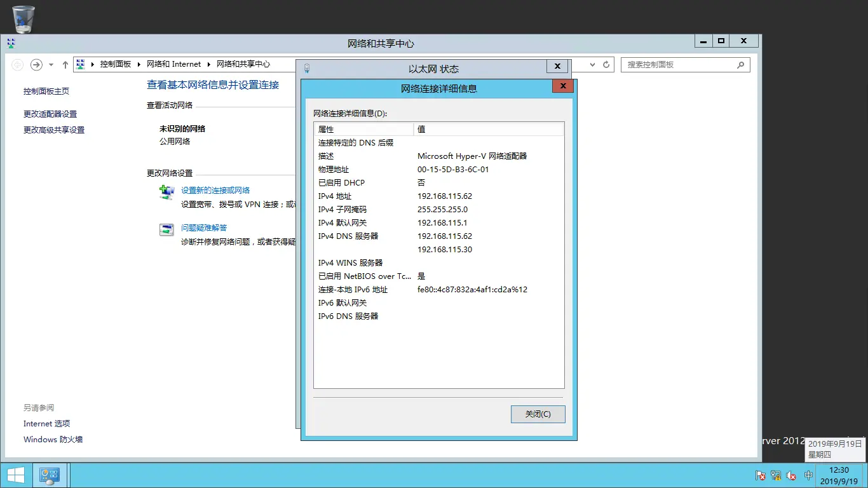Select 控制面板 in the address breadcrumb
Screen dimensions: 868x488
116,64
